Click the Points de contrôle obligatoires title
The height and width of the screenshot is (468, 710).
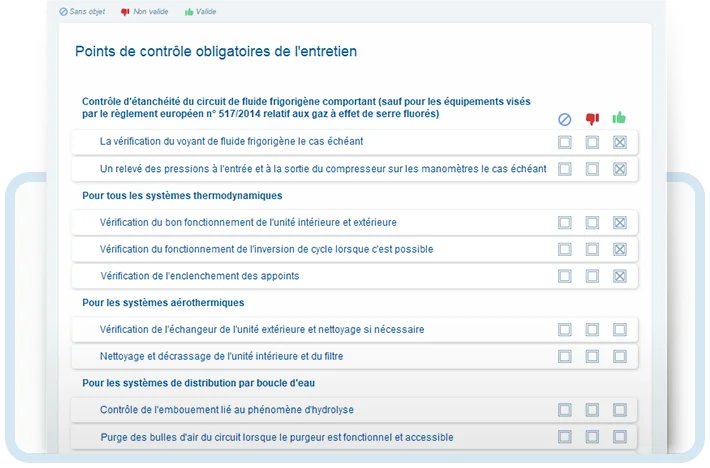point(216,51)
